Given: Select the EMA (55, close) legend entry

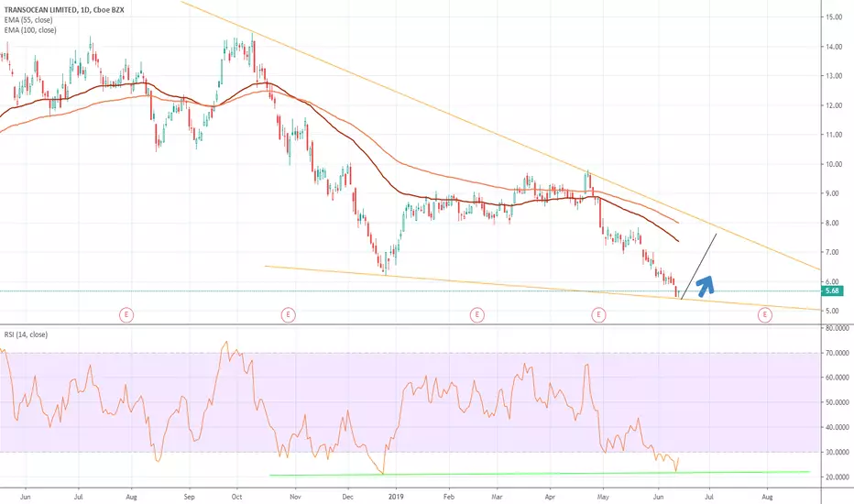Looking at the screenshot, I should pyautogui.click(x=28, y=20).
